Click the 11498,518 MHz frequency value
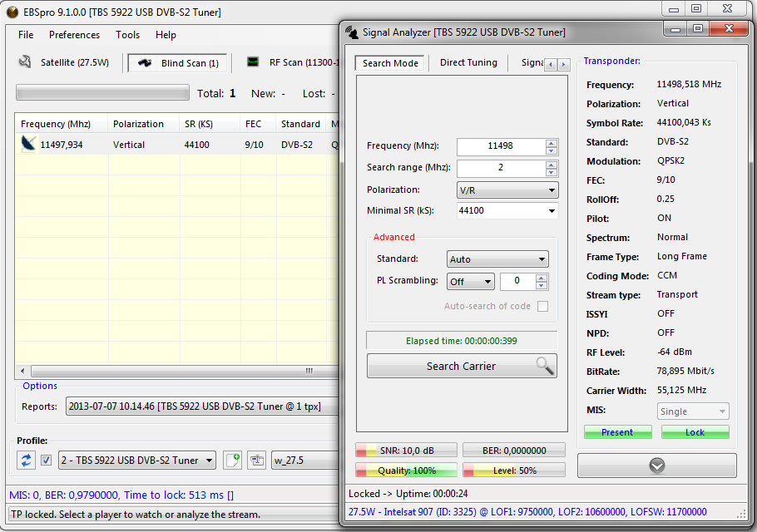 689,84
